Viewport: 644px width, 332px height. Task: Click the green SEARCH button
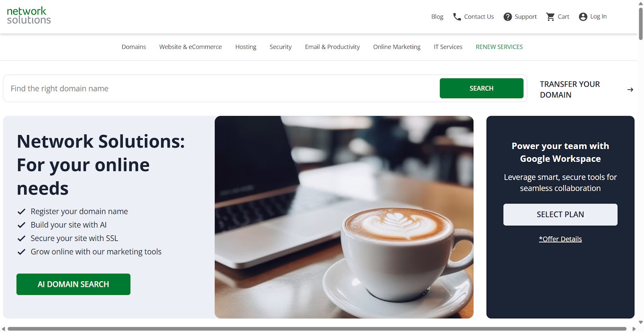pos(481,88)
